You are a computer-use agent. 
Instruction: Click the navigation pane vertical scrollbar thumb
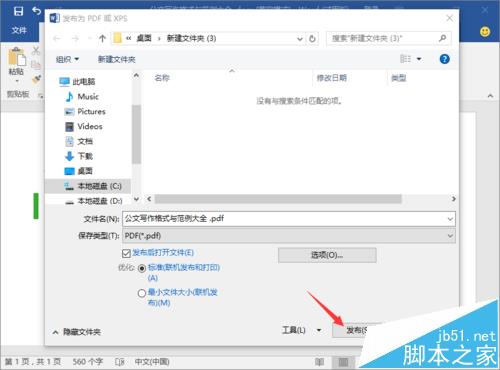136,134
